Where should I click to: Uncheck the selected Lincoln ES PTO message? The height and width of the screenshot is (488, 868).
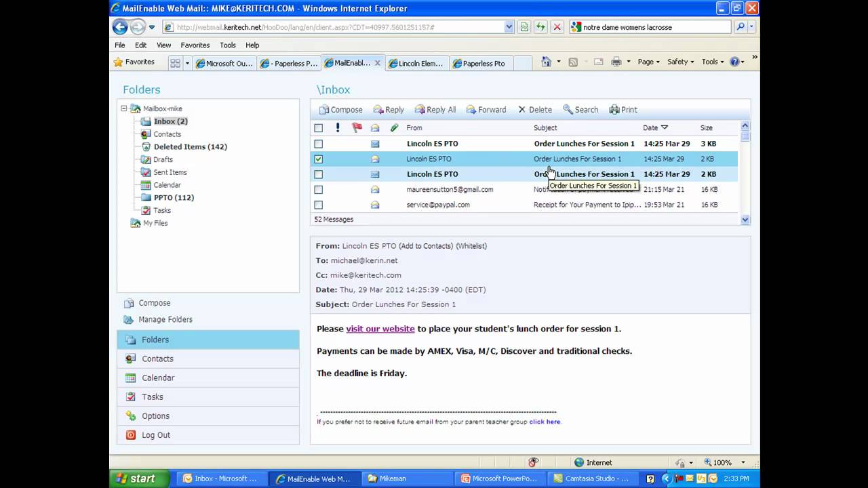pos(319,159)
